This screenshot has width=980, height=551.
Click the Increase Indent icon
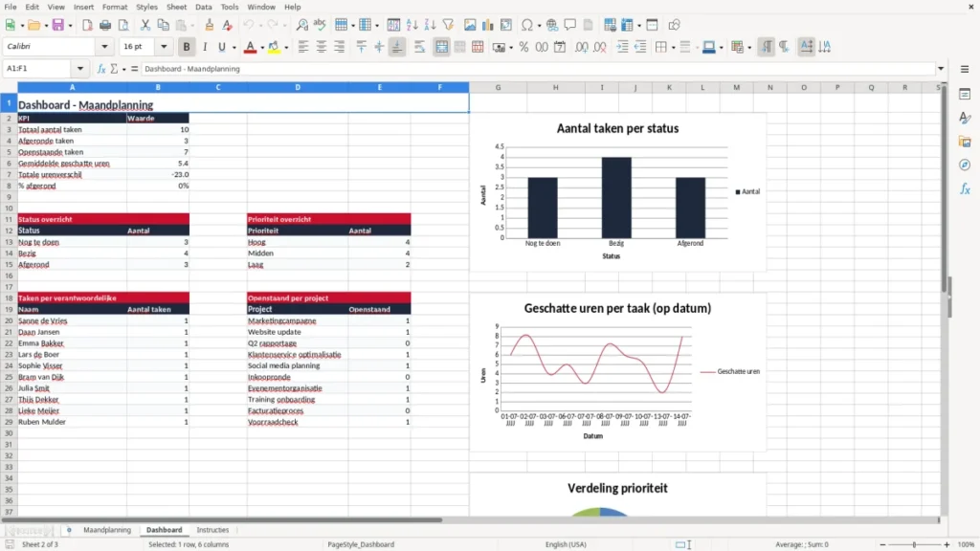[x=622, y=47]
